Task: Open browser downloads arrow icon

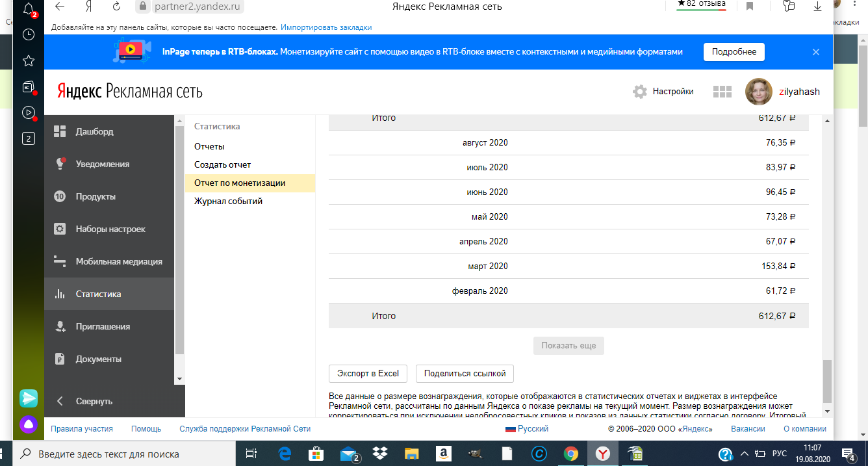Action: (x=818, y=6)
